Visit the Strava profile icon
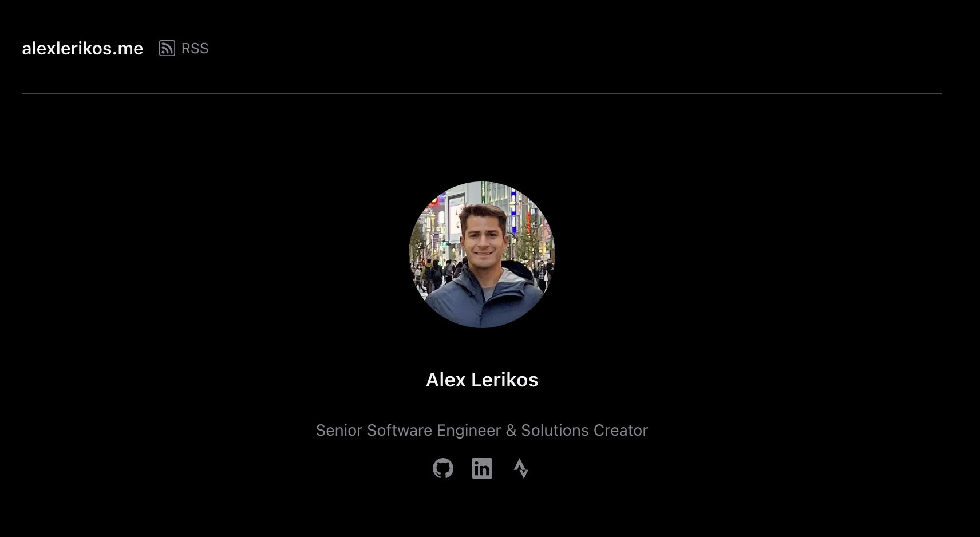Viewport: 980px width, 537px height. click(521, 468)
